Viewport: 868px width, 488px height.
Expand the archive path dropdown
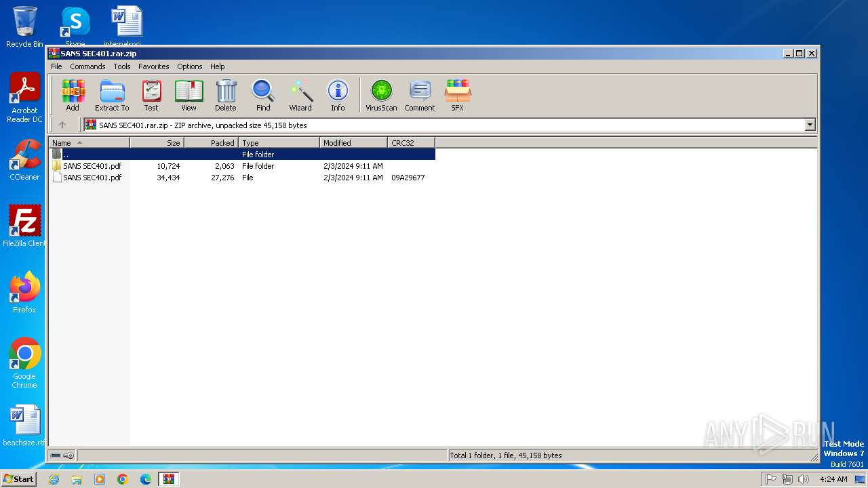[810, 125]
